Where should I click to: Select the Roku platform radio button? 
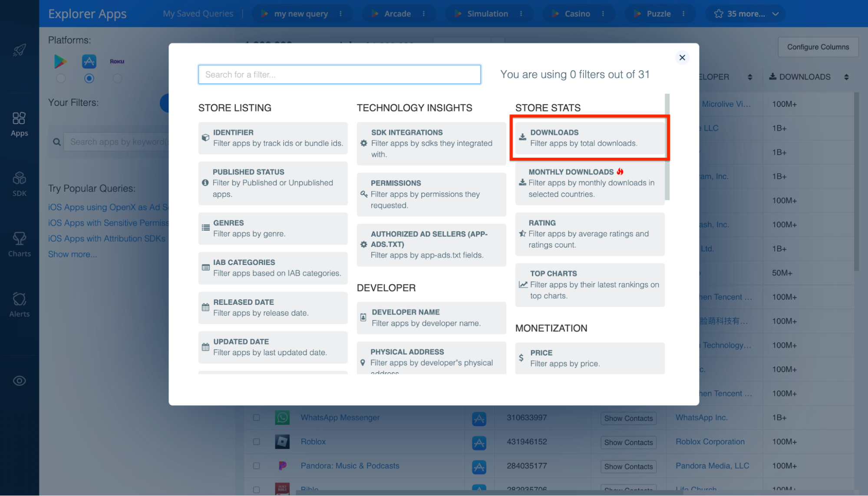pos(117,79)
